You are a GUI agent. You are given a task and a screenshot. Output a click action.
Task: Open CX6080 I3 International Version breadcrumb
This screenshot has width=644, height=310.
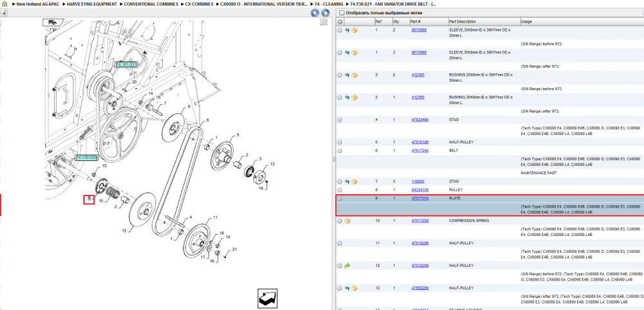[263, 4]
